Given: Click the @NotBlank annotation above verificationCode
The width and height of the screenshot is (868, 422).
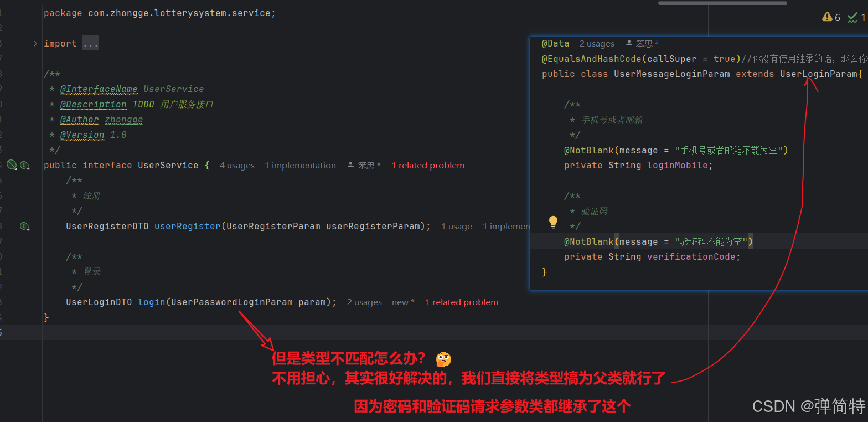Looking at the screenshot, I should pos(589,241).
